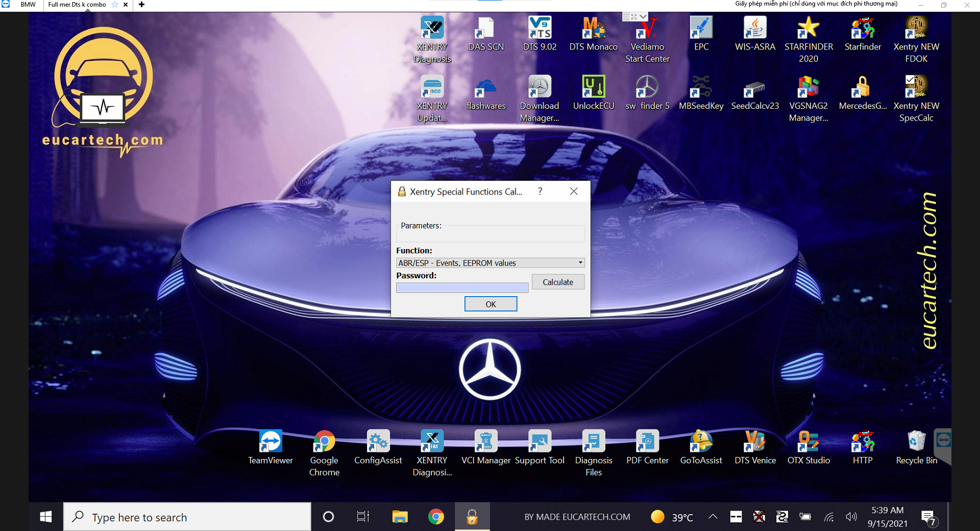
Task: Open XENTRY Update desktop icon
Action: pyautogui.click(x=432, y=99)
